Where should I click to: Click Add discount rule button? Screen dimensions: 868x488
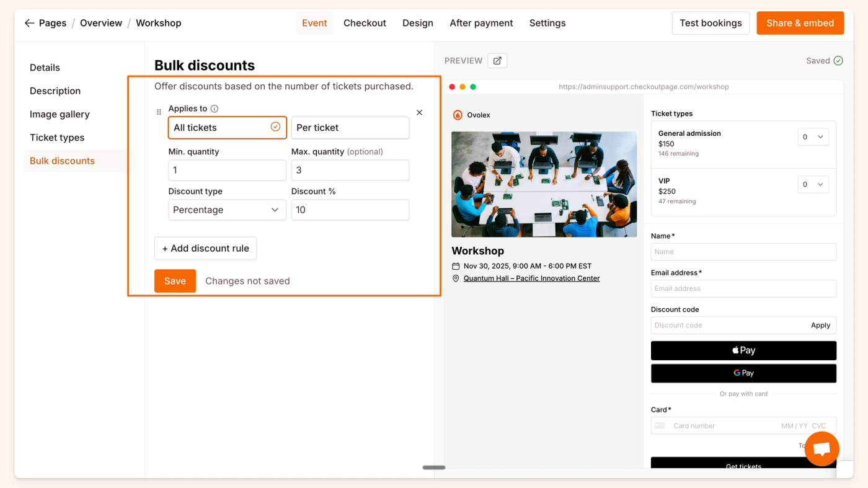(x=205, y=248)
